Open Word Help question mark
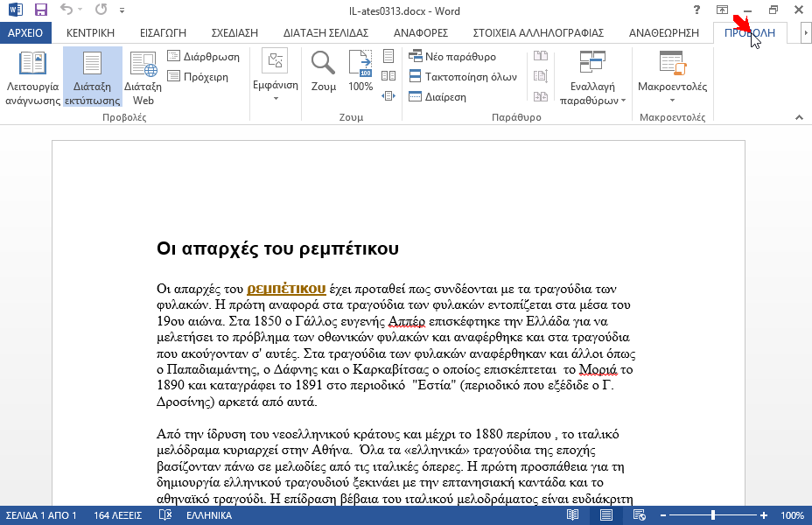The width and height of the screenshot is (812, 525). click(696, 10)
